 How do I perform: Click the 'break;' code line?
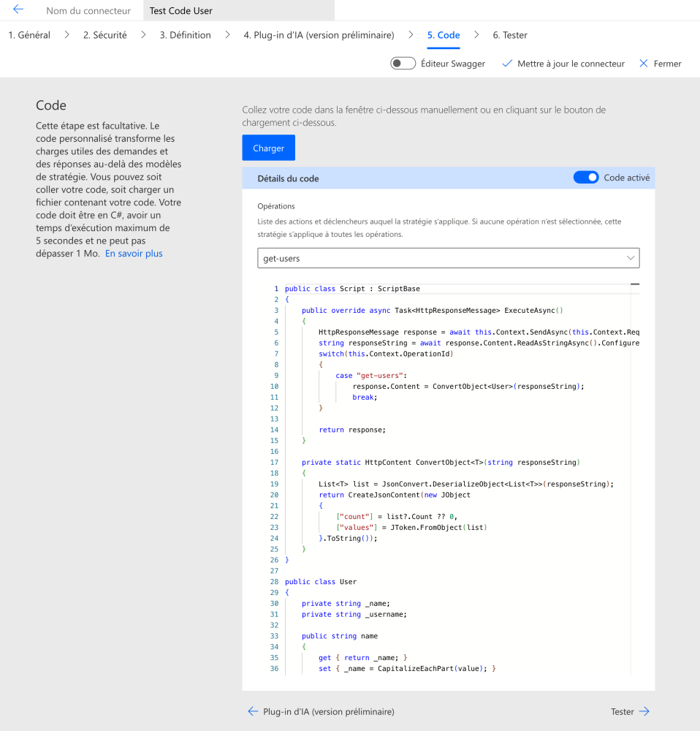click(x=365, y=397)
